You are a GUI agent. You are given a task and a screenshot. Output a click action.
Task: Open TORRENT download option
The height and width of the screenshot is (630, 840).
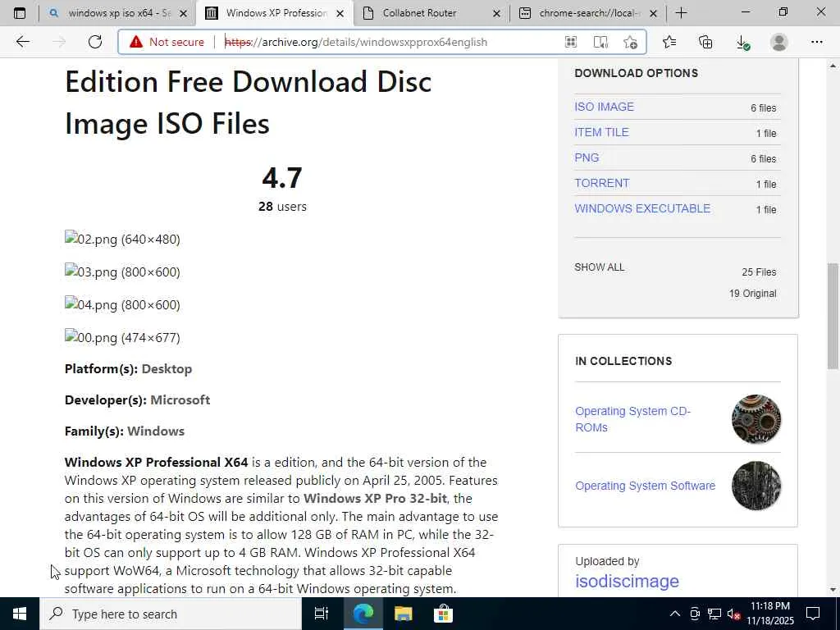[x=601, y=183]
